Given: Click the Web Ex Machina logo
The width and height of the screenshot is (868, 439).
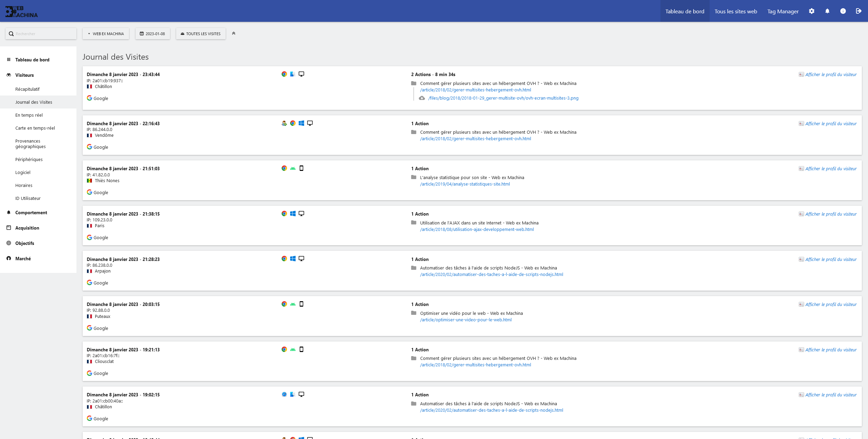Looking at the screenshot, I should coord(22,12).
